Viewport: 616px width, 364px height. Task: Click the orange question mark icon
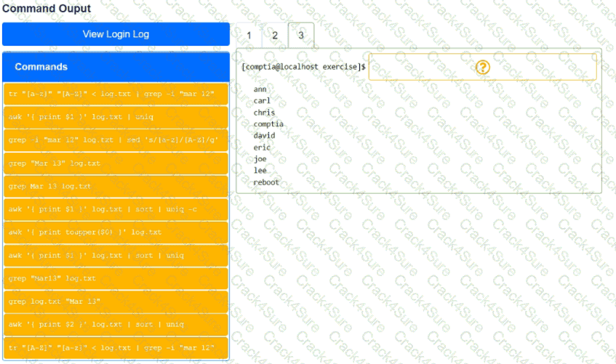click(483, 67)
